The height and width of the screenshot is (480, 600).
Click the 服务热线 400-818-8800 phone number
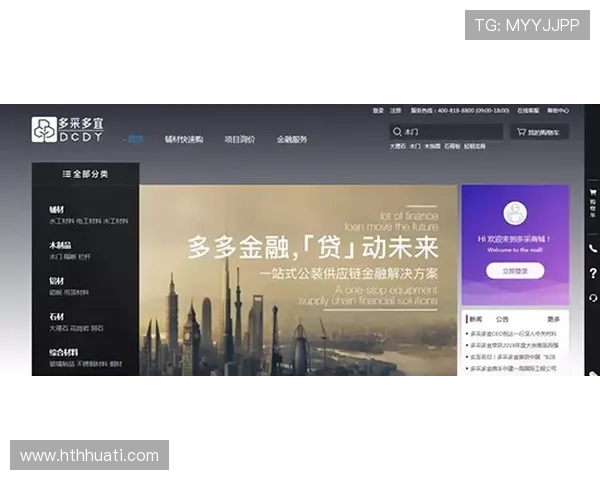click(460, 111)
